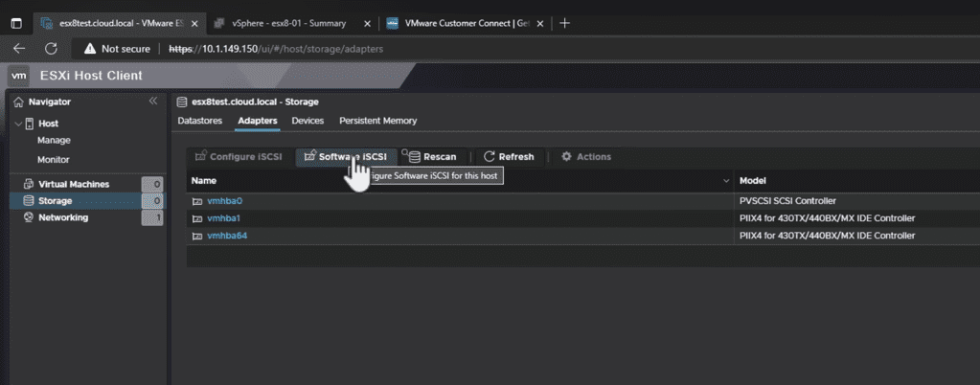Viewport: 980px width, 385px height.
Task: Reload the page with the refresh icon
Action: pos(51,49)
